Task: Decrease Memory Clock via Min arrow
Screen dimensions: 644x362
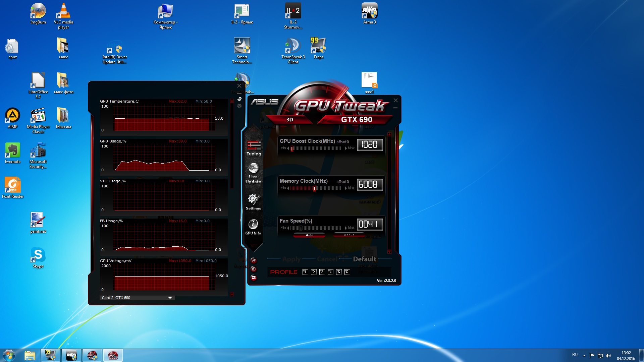Action: tap(288, 188)
